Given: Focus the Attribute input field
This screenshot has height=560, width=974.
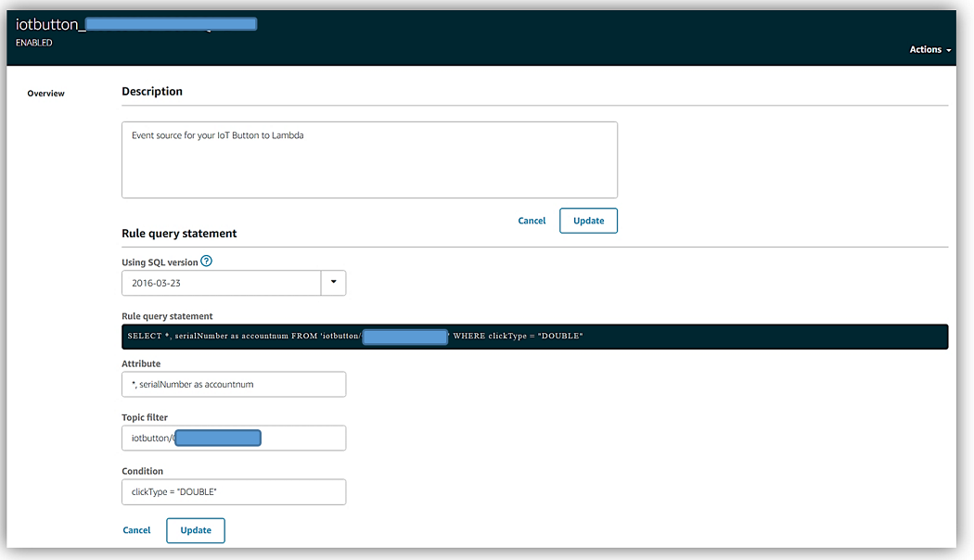Looking at the screenshot, I should (234, 384).
